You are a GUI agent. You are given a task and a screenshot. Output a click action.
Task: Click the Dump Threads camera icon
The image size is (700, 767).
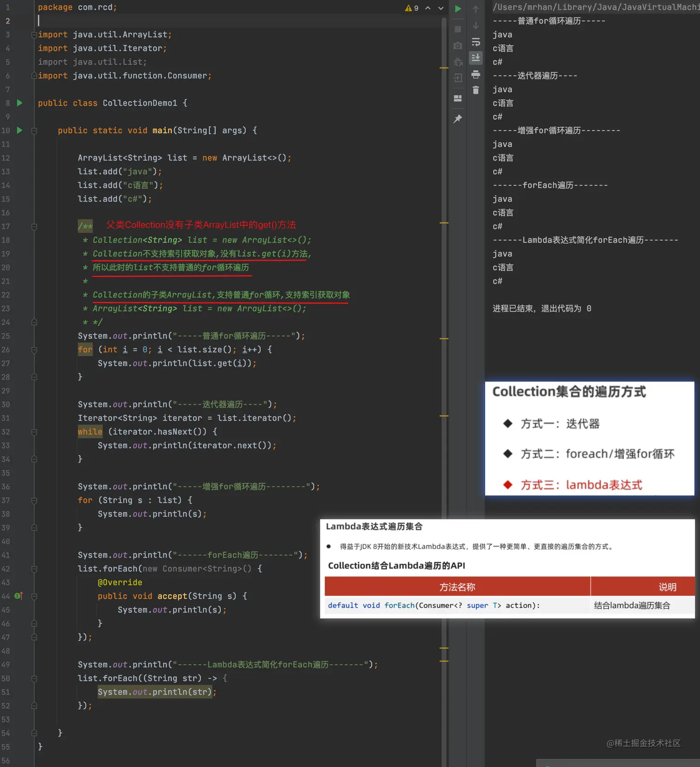(458, 45)
